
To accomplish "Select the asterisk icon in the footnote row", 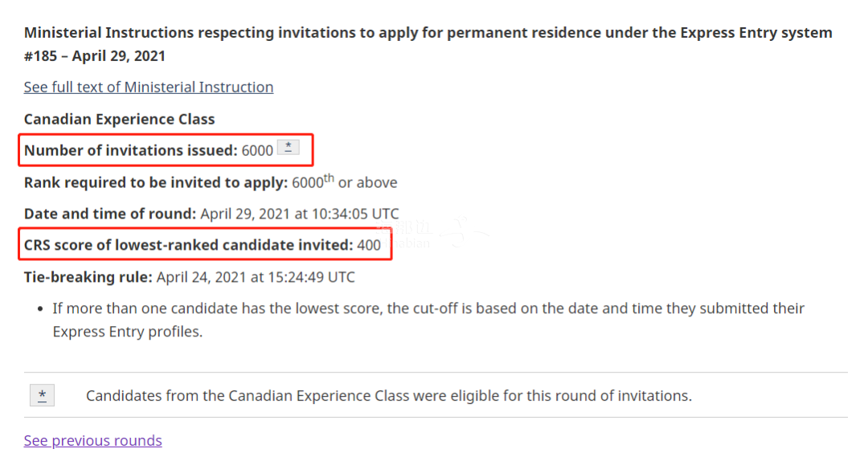I will (42, 395).
